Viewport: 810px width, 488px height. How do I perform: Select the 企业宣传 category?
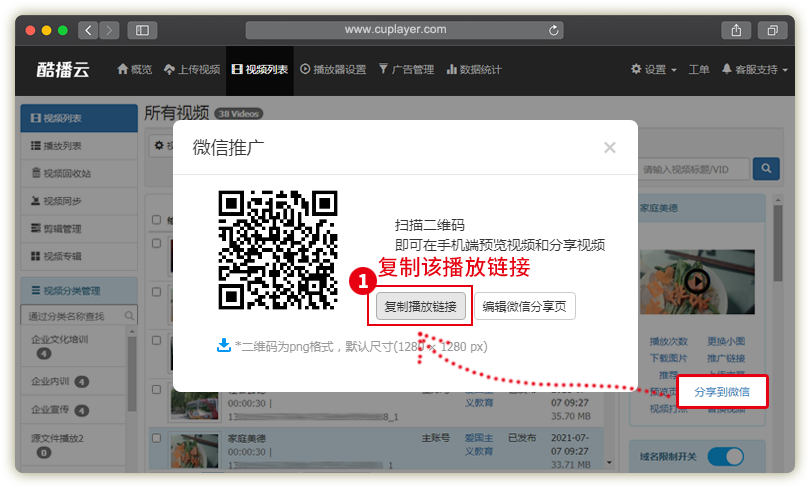coord(50,410)
